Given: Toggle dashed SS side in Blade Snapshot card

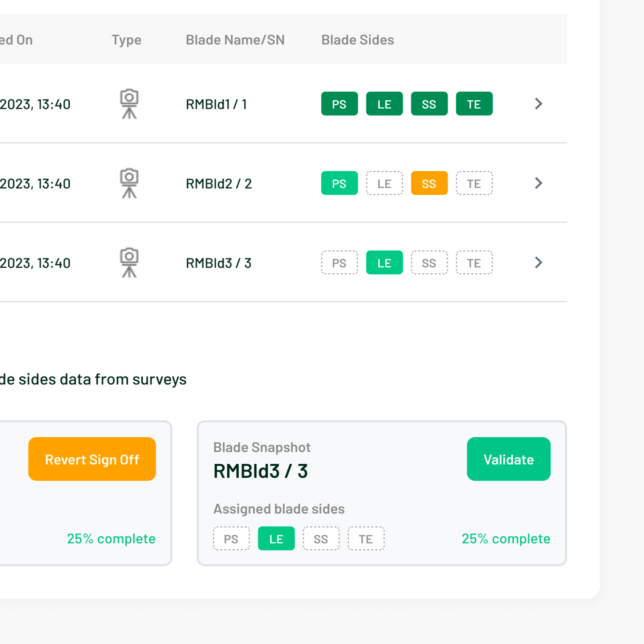Looking at the screenshot, I should (x=321, y=538).
